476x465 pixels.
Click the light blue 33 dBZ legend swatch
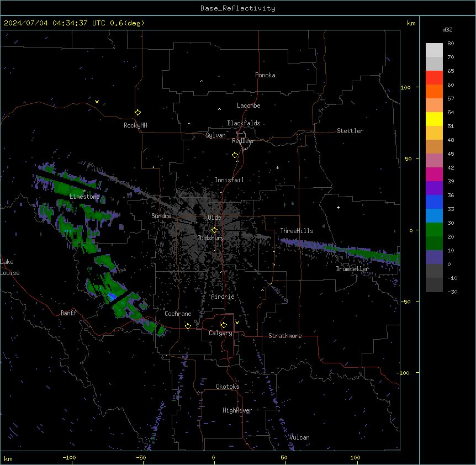point(434,215)
